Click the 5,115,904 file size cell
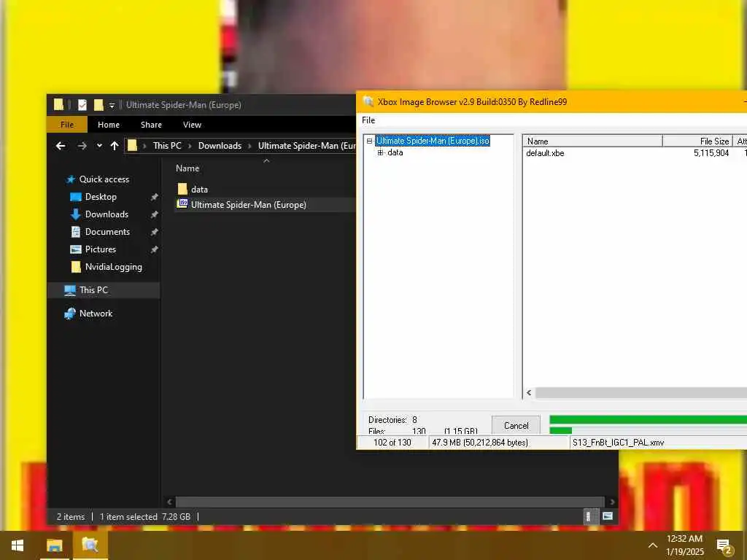Viewport: 747px width, 560px height. tap(711, 153)
